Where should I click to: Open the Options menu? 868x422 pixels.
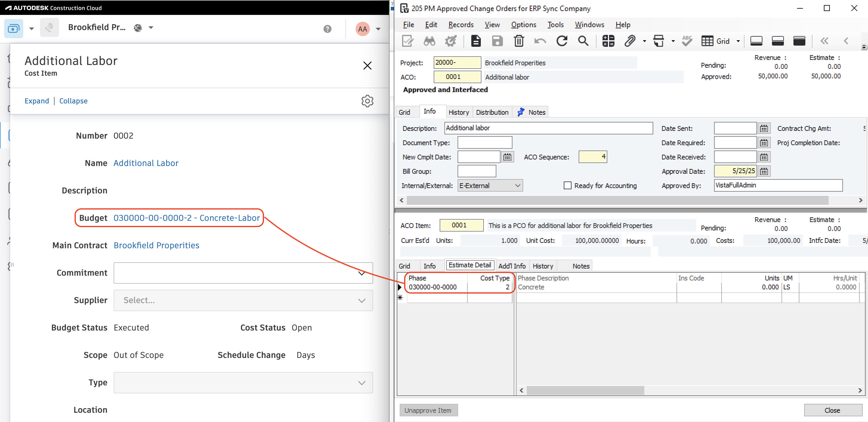tap(523, 24)
